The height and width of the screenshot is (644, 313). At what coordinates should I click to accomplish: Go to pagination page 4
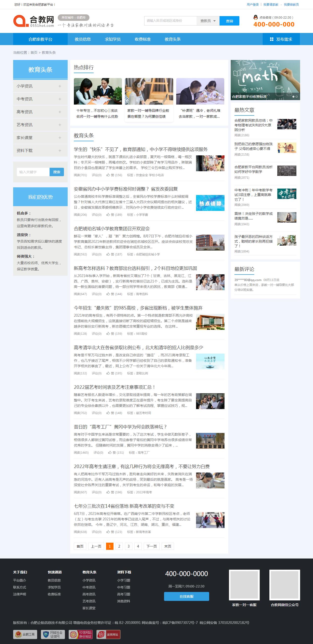point(138,546)
